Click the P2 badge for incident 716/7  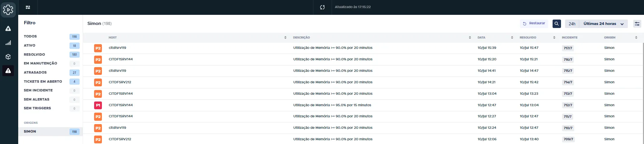98,60
